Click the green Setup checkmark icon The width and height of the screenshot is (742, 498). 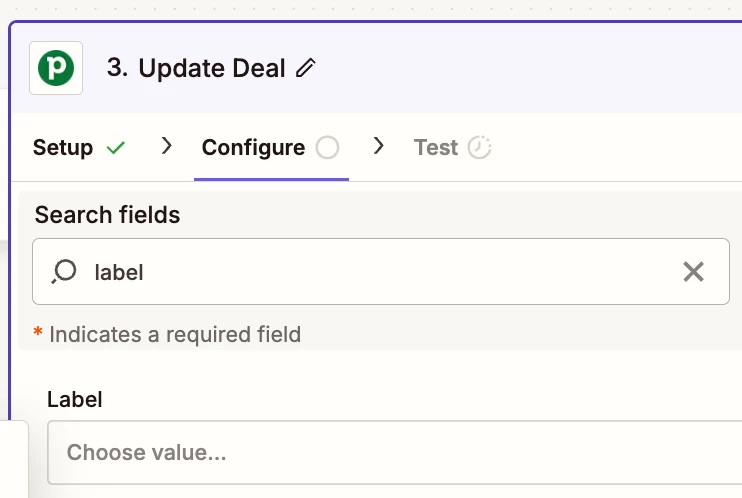pyautogui.click(x=115, y=148)
